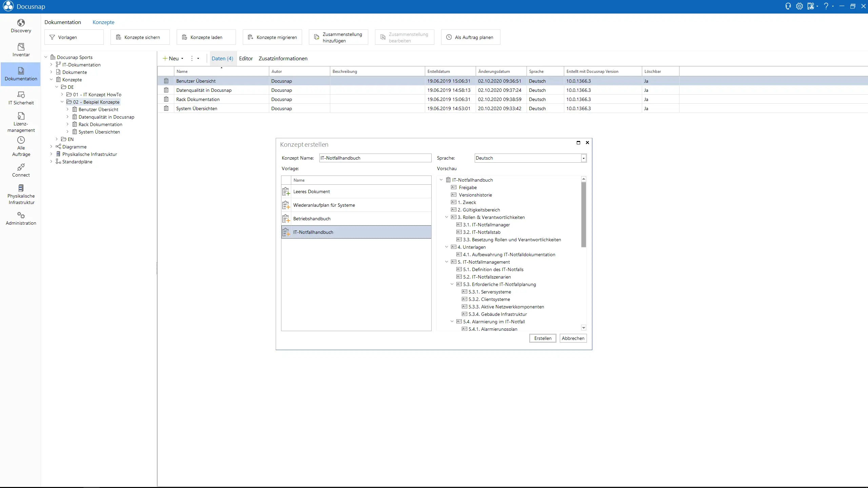Open Alle Aufträge clock icon
The height and width of the screenshot is (488, 868).
(x=21, y=140)
